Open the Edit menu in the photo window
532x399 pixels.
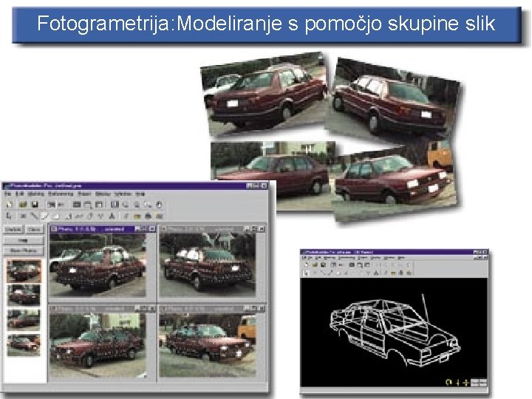coord(19,194)
